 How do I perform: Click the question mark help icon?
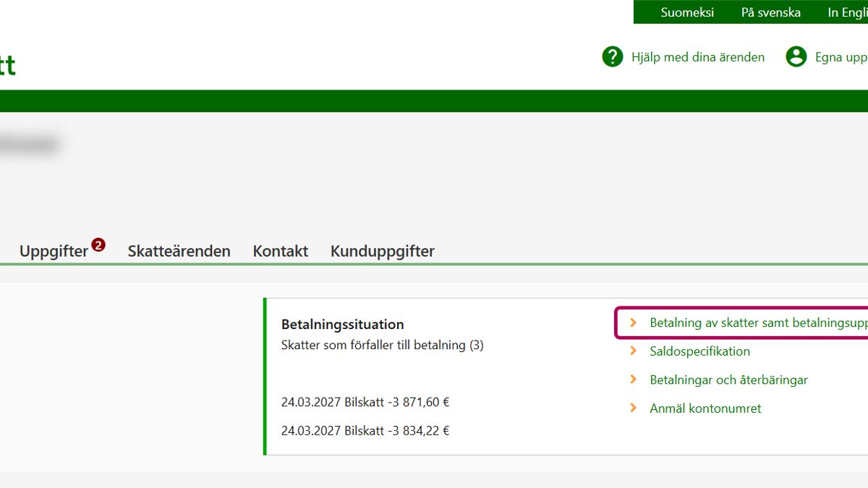[x=612, y=56]
